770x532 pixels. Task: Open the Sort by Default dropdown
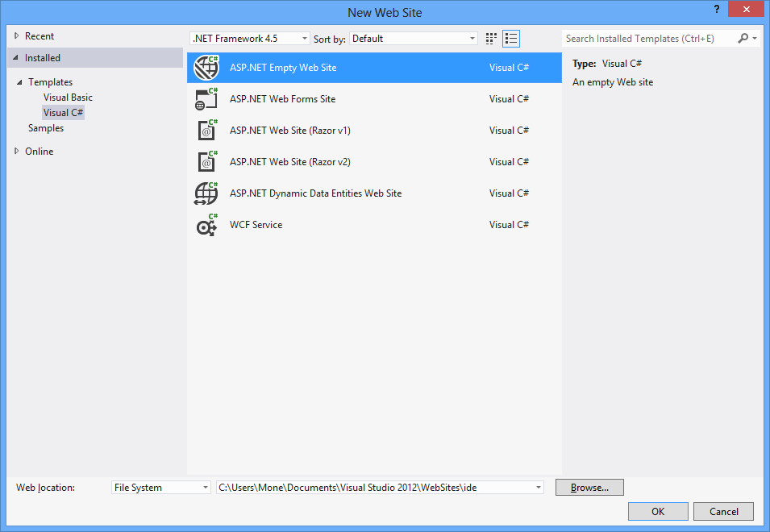(414, 38)
